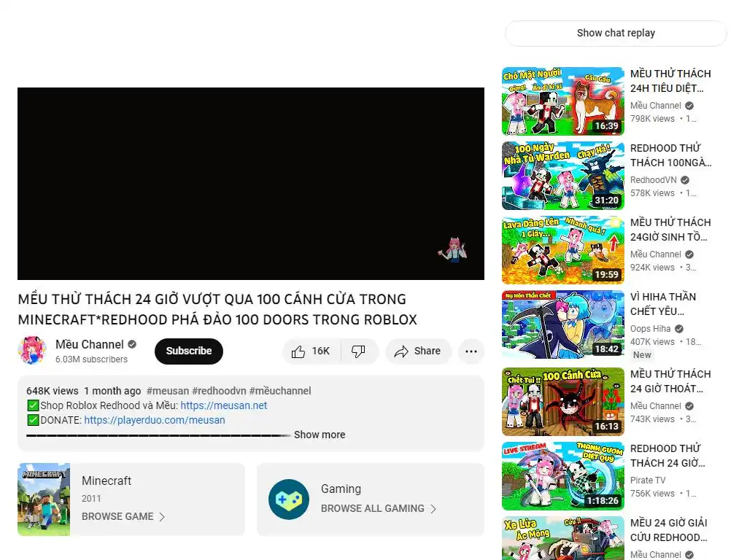
Task: Open the Minecraft game cover image
Action: click(44, 499)
